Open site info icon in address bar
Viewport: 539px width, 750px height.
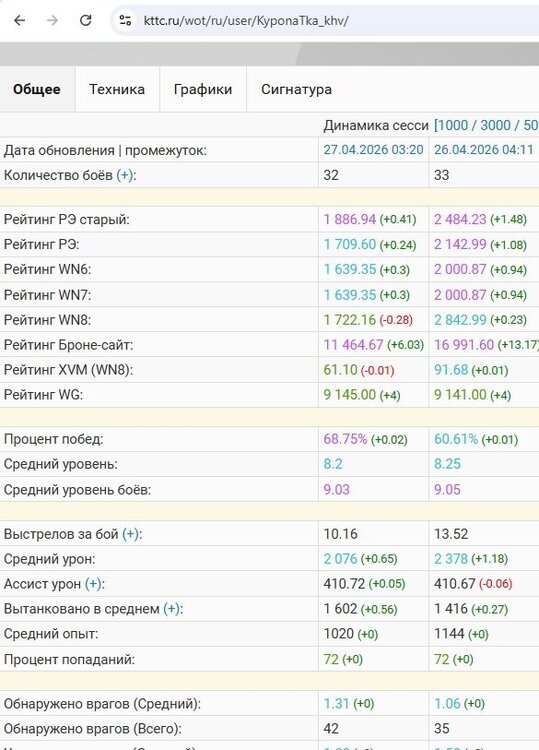click(125, 21)
